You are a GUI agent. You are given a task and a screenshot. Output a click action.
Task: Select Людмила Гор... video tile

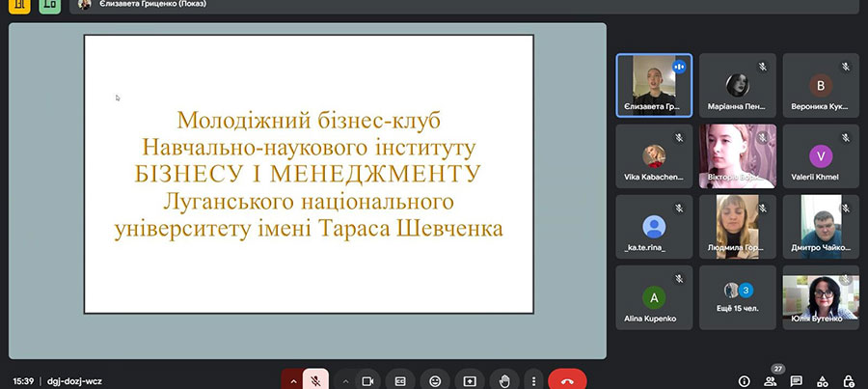[738, 227]
